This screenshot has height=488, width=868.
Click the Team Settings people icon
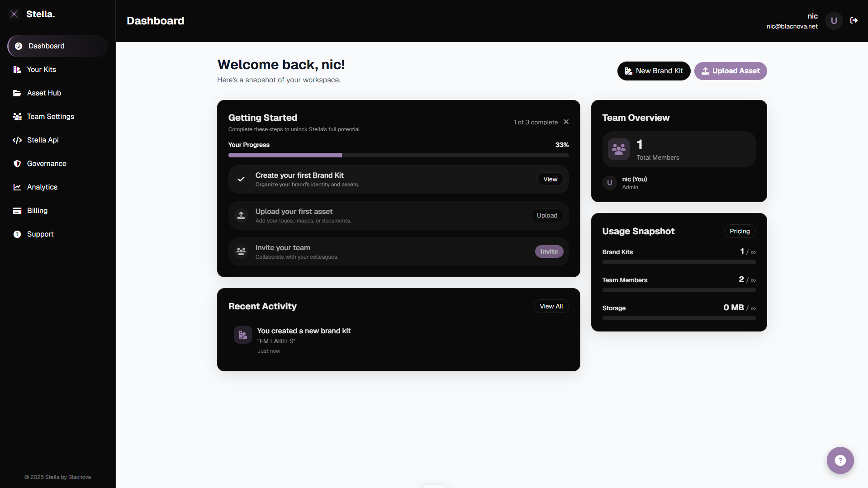coord(17,116)
